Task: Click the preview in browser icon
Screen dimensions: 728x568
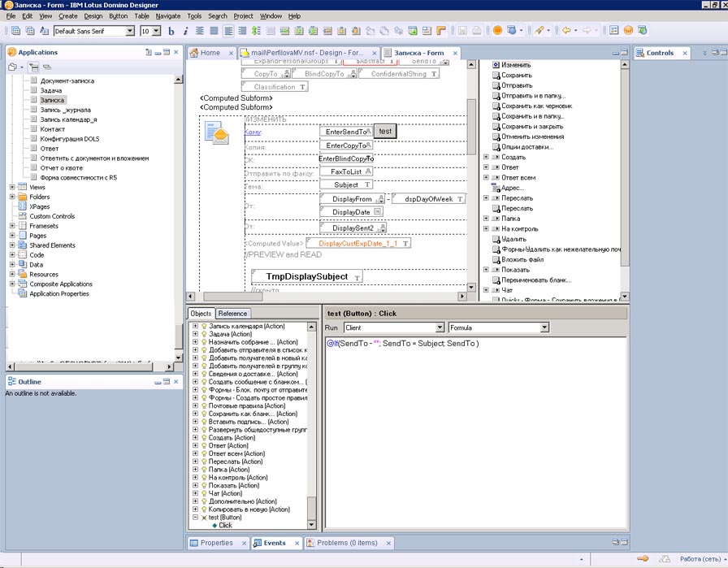Action: pyautogui.click(x=511, y=31)
